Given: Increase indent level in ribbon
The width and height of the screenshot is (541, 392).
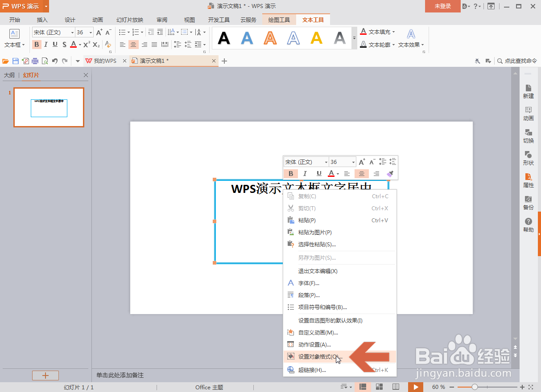Looking at the screenshot, I should [160, 32].
